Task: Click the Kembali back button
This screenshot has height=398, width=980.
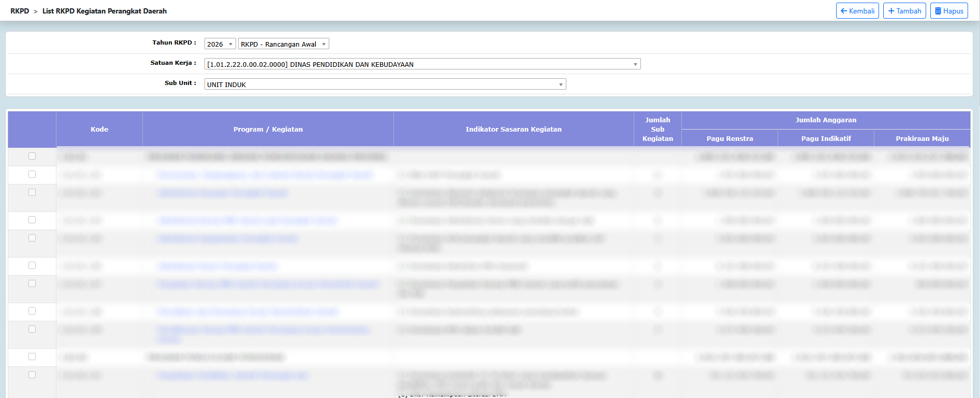Action: pos(857,11)
